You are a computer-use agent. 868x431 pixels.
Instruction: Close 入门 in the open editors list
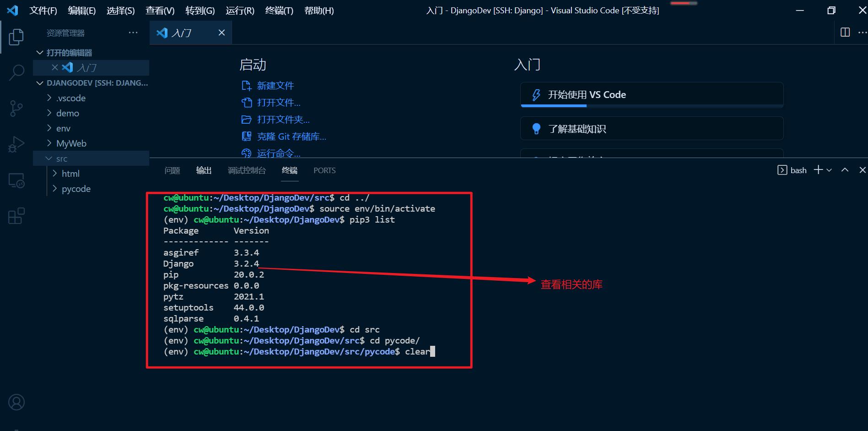55,67
